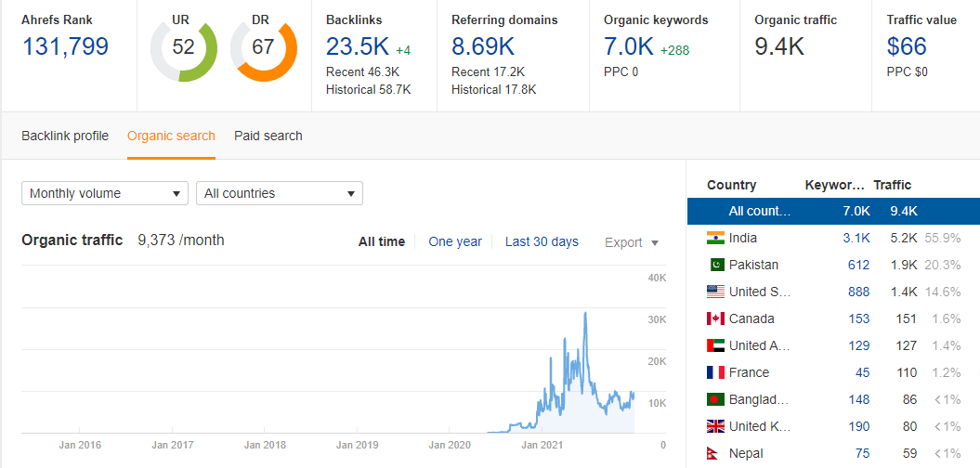
Task: Click Recent 46.3K backlinks text
Action: [x=362, y=71]
